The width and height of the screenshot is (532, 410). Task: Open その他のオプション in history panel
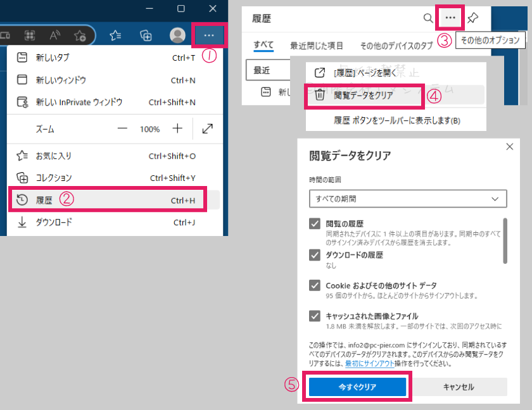(450, 18)
